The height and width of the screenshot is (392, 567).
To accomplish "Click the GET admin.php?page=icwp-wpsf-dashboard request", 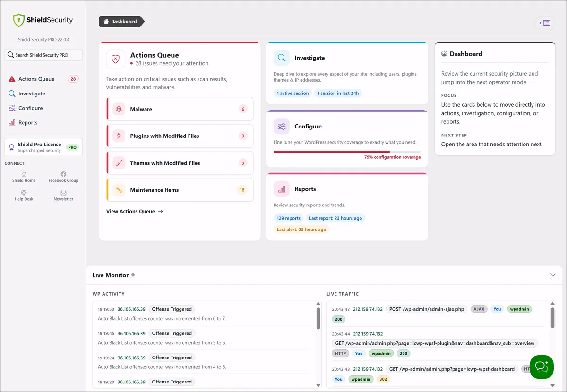I will pos(452,369).
